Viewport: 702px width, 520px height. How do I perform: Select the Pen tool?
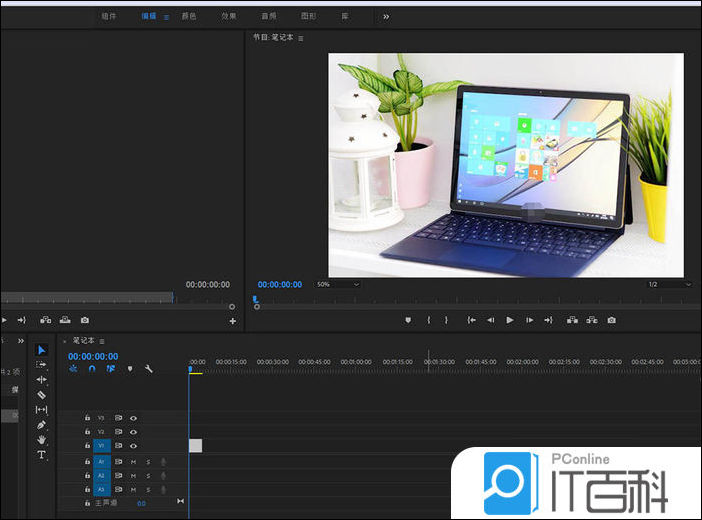click(x=42, y=425)
